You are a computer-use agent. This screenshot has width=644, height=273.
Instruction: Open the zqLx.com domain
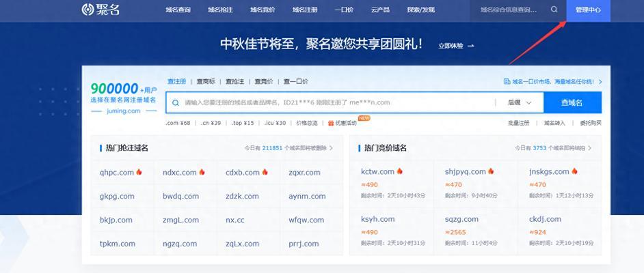(x=242, y=244)
